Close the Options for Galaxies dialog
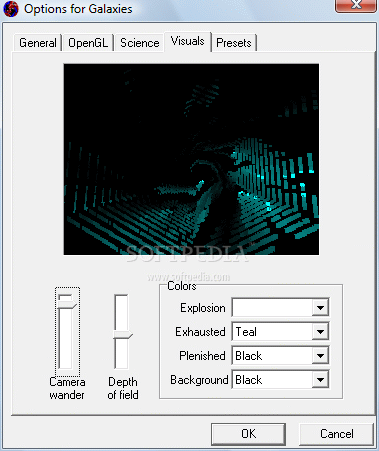The width and height of the screenshot is (379, 451). click(356, 5)
